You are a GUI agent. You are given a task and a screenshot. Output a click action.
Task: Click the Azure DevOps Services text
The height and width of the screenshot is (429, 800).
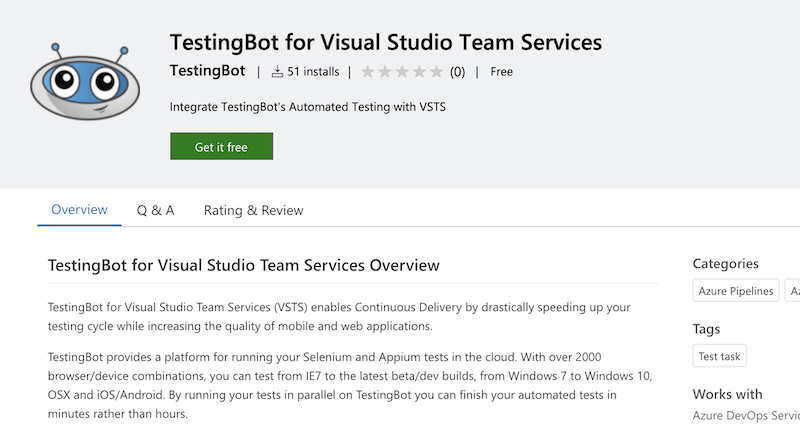pyautogui.click(x=746, y=416)
